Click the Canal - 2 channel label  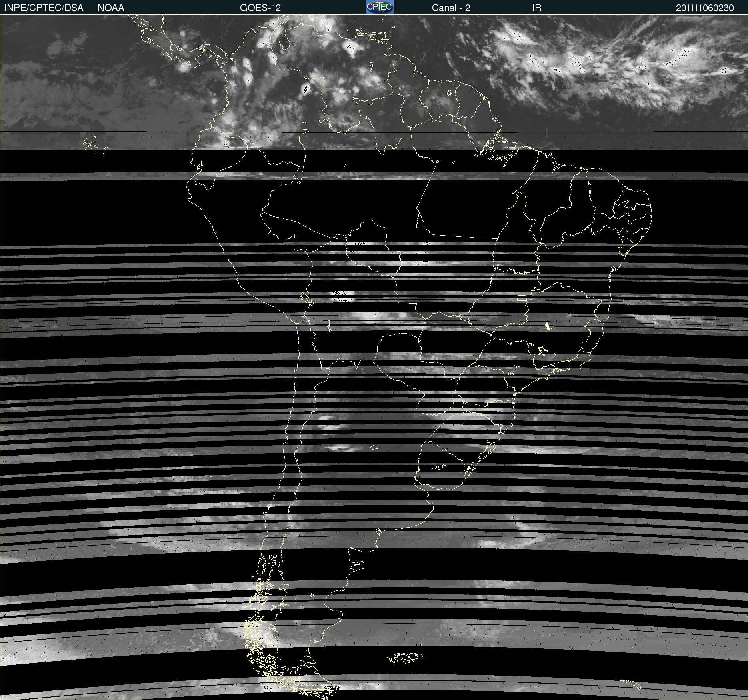click(x=451, y=8)
